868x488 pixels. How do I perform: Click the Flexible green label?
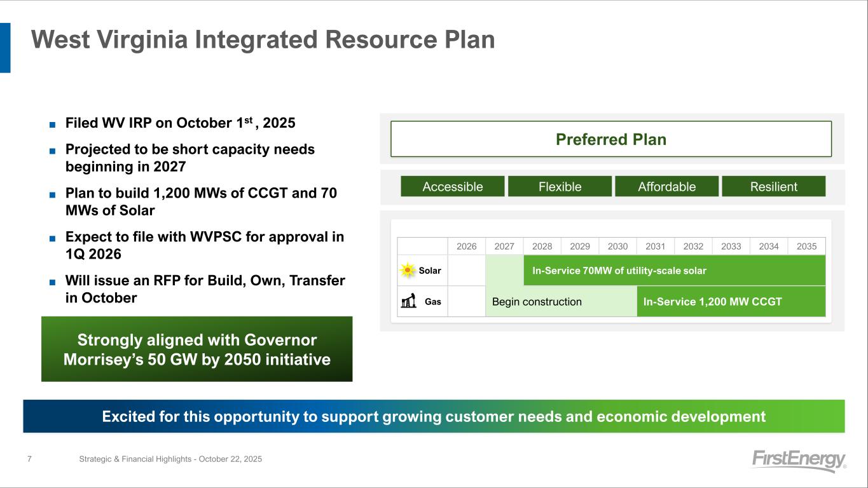[x=560, y=186]
